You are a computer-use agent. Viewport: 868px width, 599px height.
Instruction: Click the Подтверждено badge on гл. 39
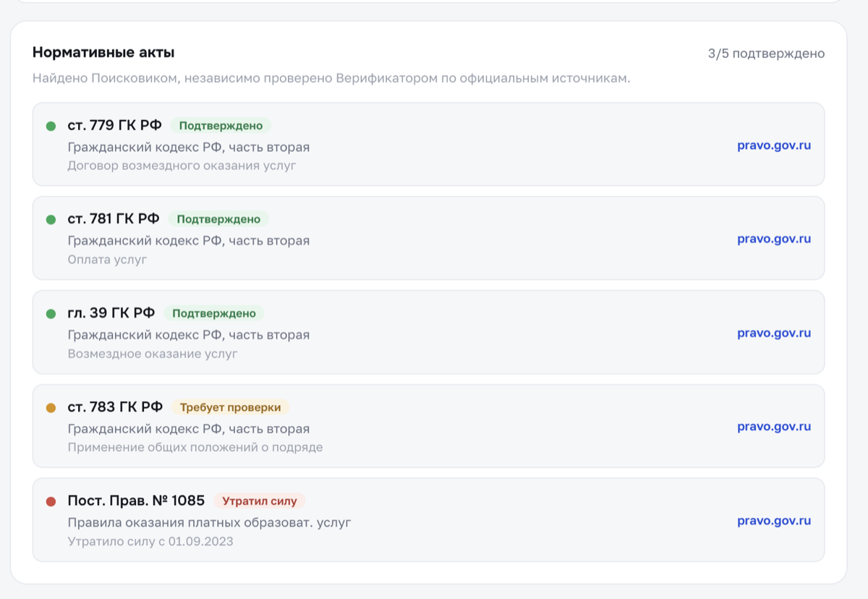pos(214,314)
